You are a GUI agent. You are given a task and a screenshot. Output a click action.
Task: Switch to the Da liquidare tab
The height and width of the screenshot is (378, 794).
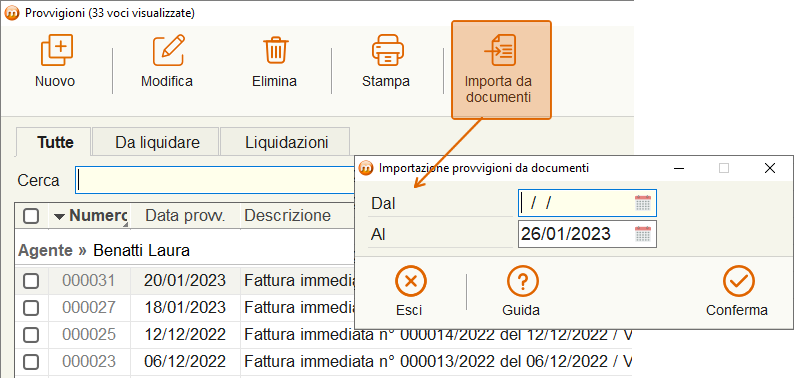(x=157, y=142)
